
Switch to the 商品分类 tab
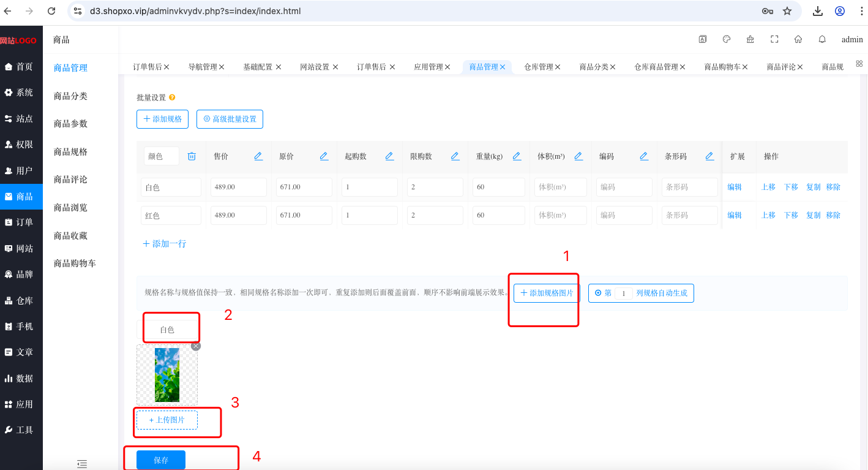tap(594, 67)
